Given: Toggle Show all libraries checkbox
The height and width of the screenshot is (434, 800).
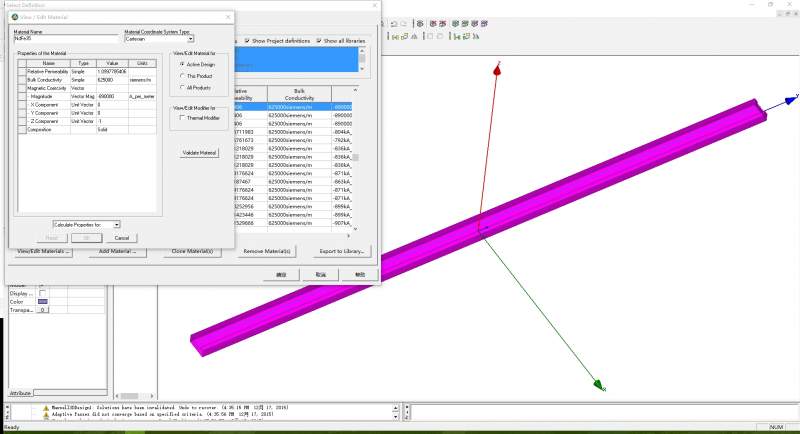Looking at the screenshot, I should pos(318,40).
